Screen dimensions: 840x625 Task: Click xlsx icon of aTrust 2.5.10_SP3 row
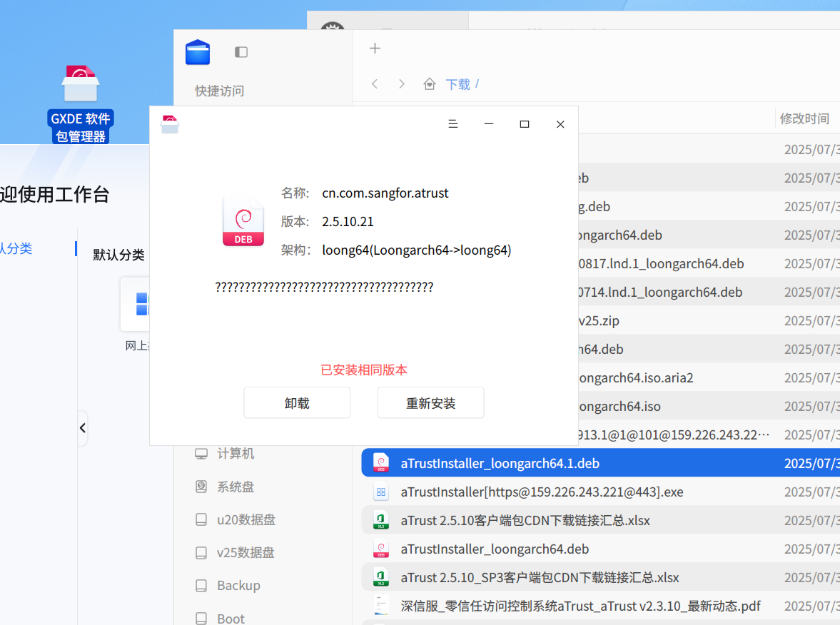point(381,577)
